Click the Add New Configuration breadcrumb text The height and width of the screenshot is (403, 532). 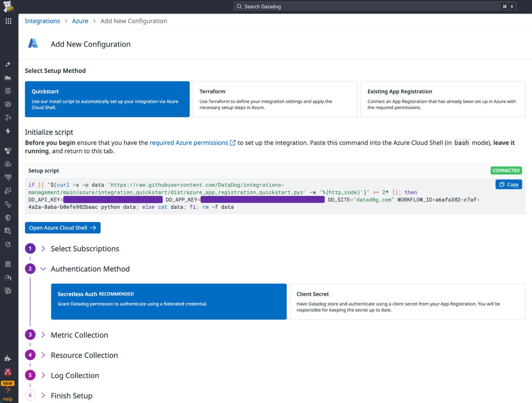(134, 21)
